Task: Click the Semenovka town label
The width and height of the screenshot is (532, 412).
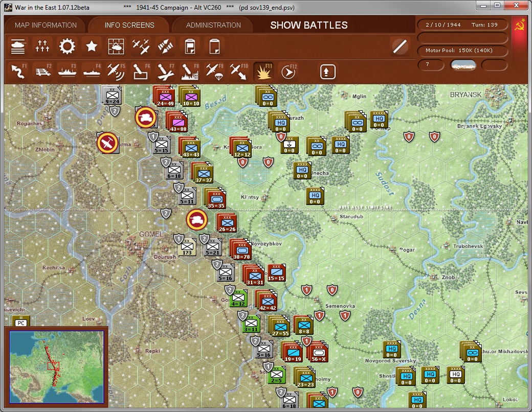Action: 340,306
